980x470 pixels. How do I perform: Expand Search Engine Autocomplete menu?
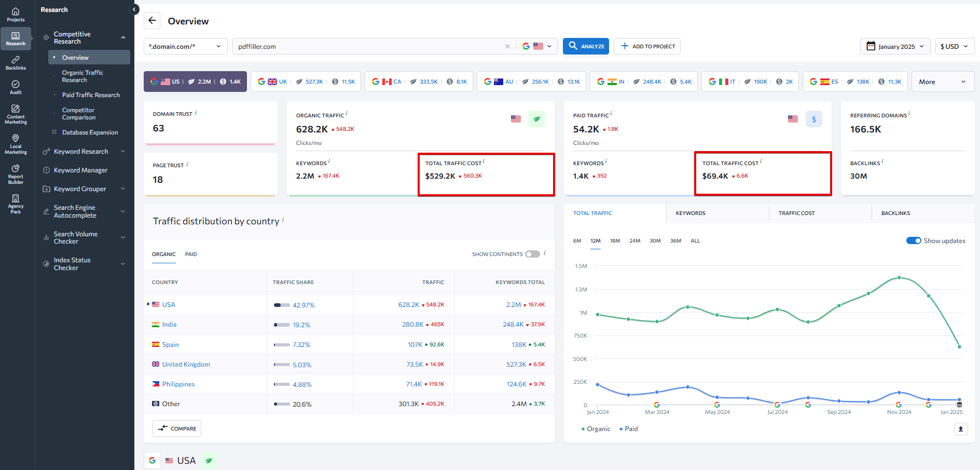point(123,211)
